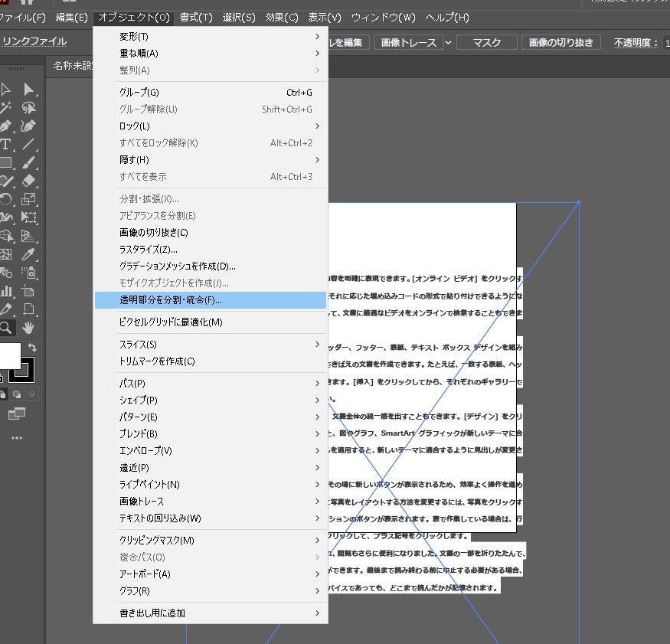Click the 画像の切り抜き button in control bar
The height and width of the screenshot is (644, 670).
[561, 43]
